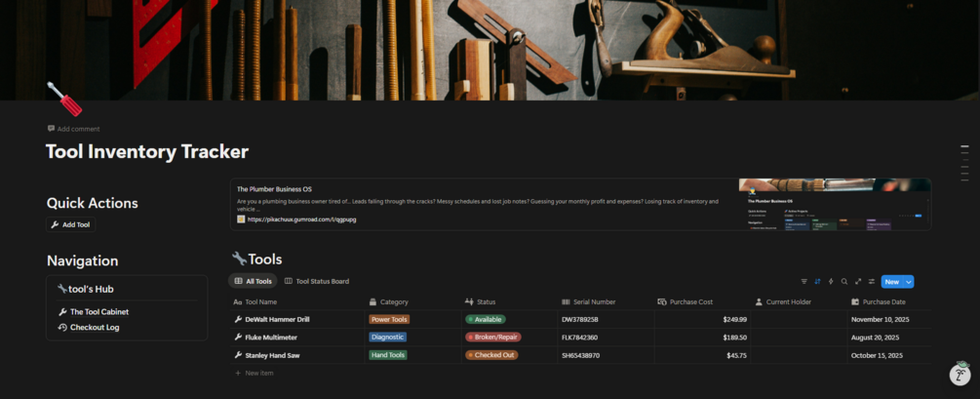Click the empty Current Holder cell for Fluke Multimeter

point(799,338)
